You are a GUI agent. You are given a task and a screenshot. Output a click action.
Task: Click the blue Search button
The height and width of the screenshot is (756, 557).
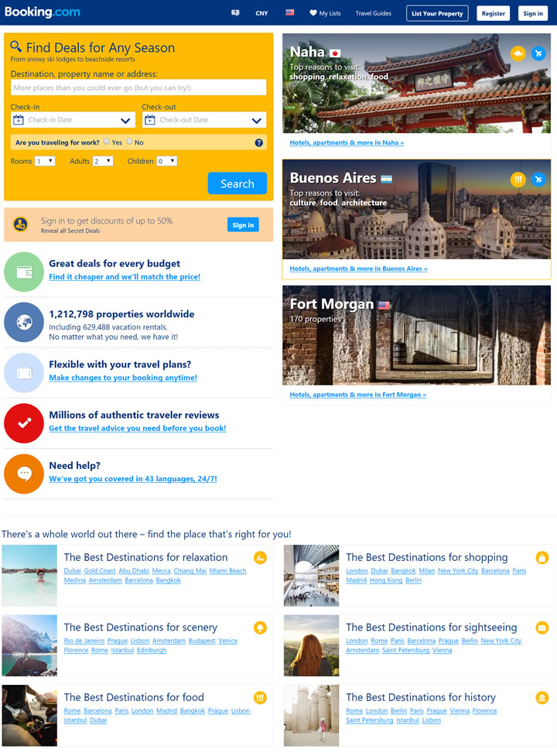pyautogui.click(x=237, y=183)
